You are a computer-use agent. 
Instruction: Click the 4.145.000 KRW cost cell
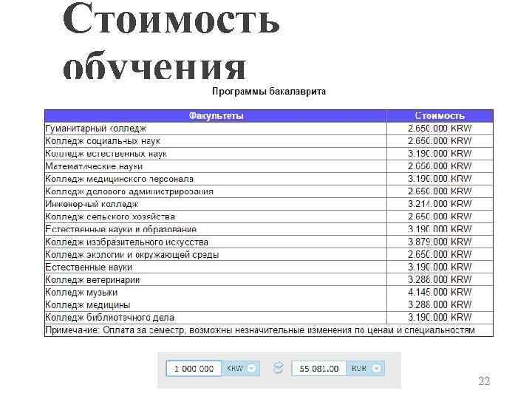point(440,292)
